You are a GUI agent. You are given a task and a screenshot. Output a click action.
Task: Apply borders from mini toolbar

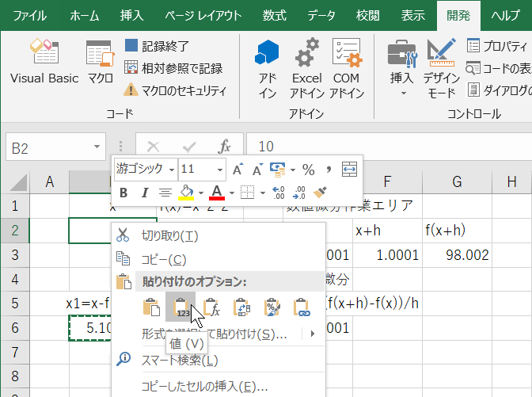coord(248,193)
